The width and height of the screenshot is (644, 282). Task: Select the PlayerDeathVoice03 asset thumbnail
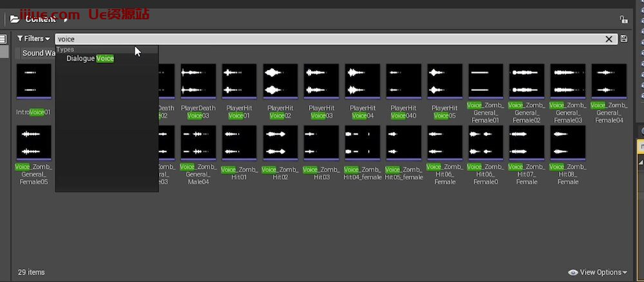198,82
